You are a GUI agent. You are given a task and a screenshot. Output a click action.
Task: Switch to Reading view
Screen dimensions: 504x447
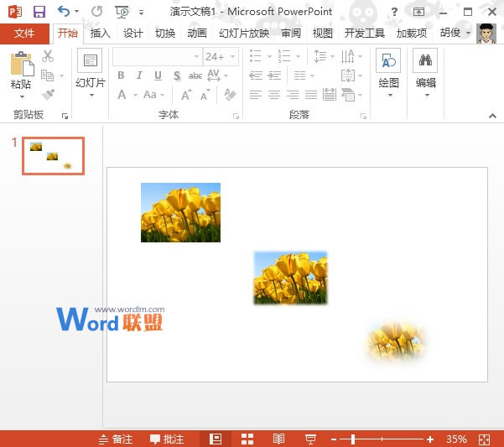(x=278, y=439)
